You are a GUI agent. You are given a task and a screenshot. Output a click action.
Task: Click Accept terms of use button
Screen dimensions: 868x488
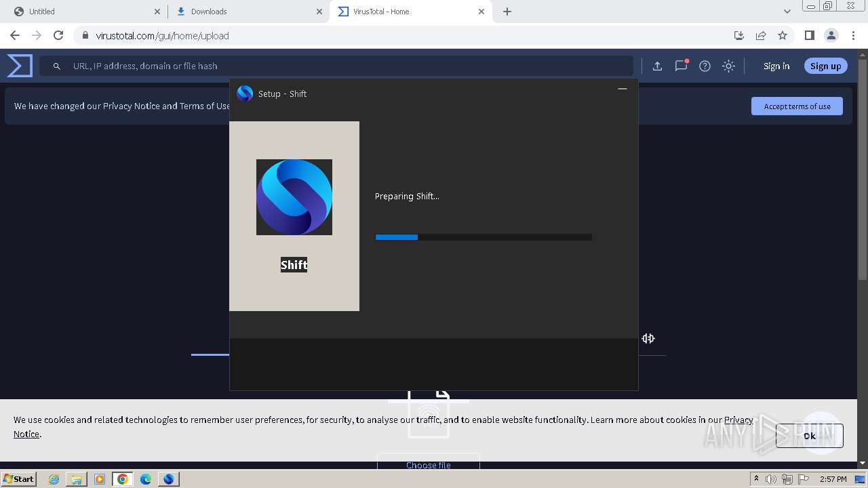point(797,106)
